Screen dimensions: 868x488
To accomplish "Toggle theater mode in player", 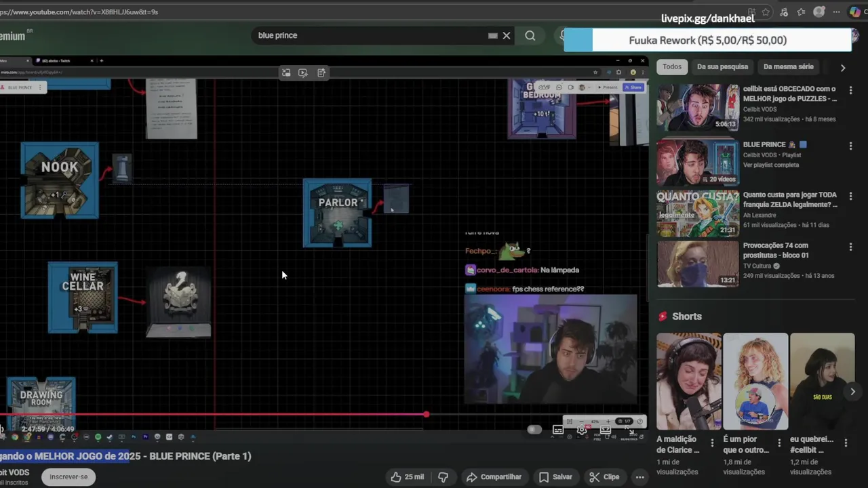I will click(x=606, y=430).
